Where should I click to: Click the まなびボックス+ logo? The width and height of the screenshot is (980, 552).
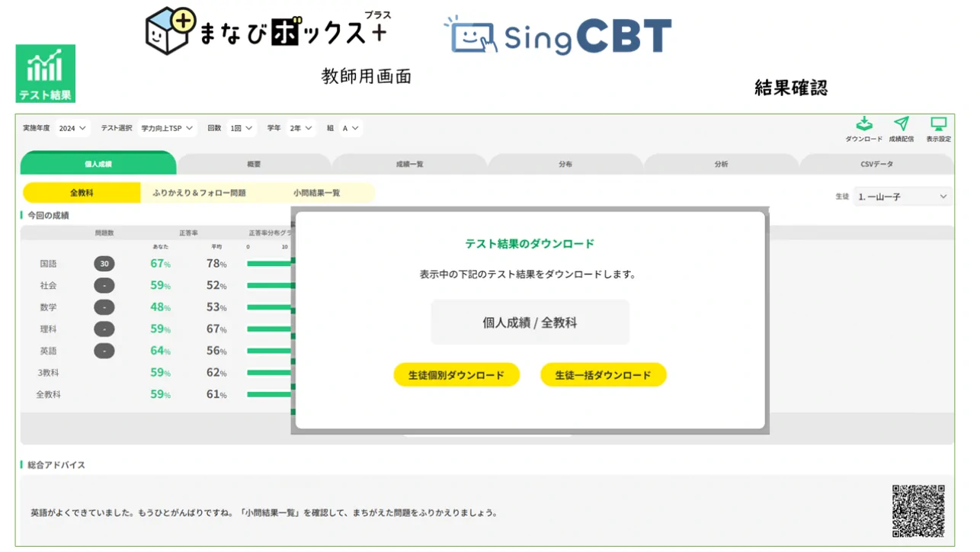(x=266, y=32)
